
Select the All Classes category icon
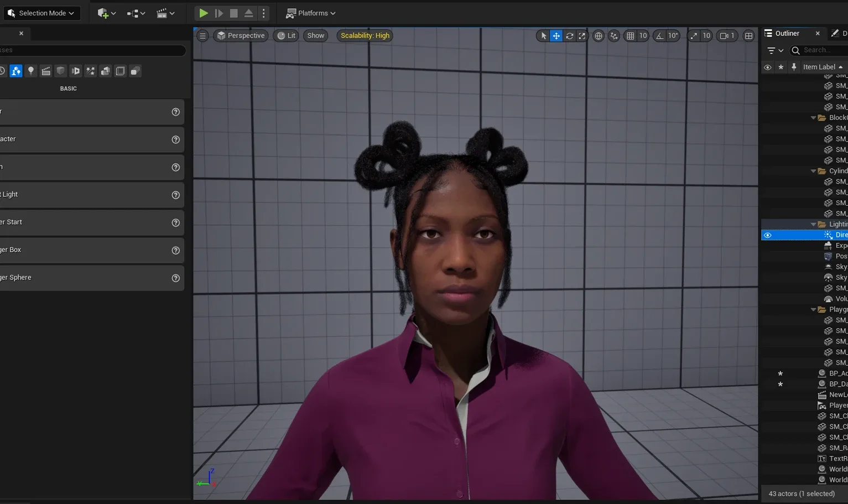click(x=135, y=71)
